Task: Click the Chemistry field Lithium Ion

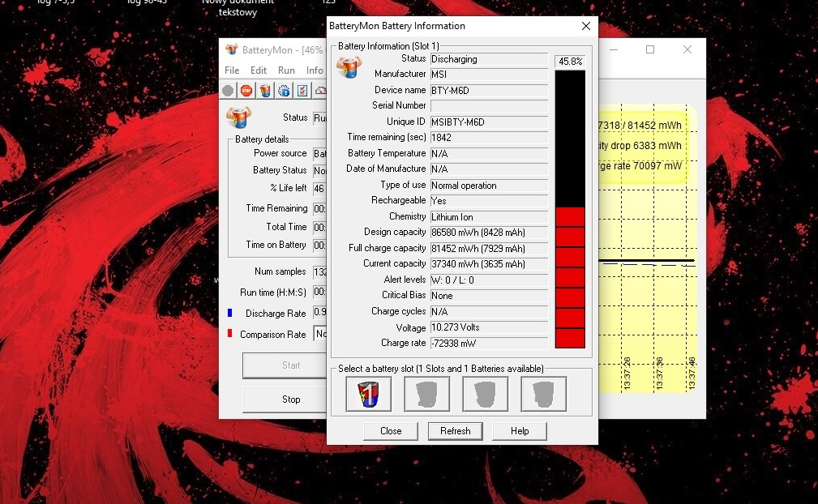Action: [489, 217]
